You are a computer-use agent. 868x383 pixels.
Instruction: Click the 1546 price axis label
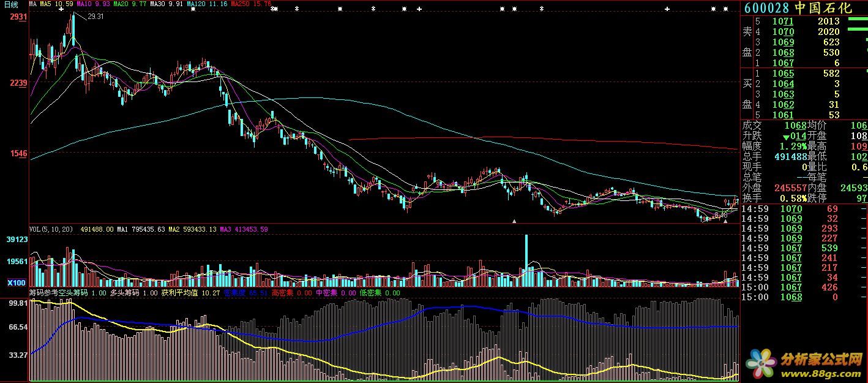[18, 154]
